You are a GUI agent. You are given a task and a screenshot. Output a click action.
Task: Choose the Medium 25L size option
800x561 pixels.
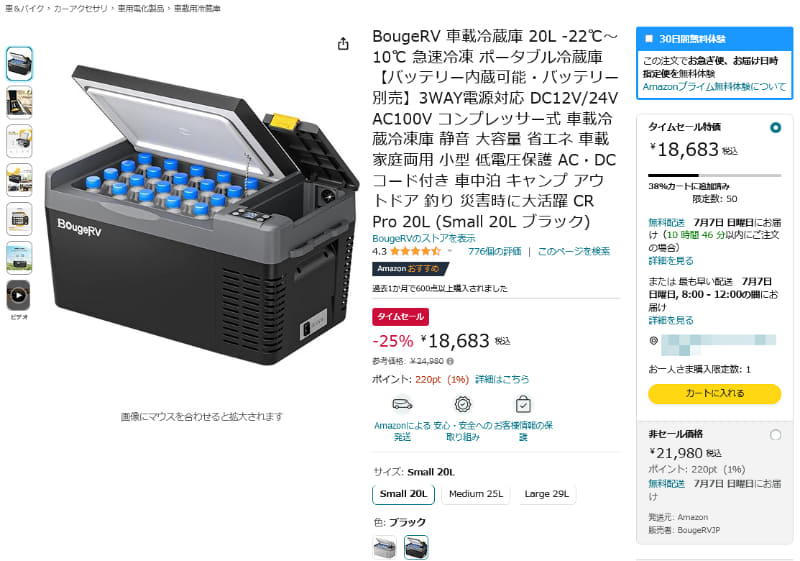pos(476,494)
